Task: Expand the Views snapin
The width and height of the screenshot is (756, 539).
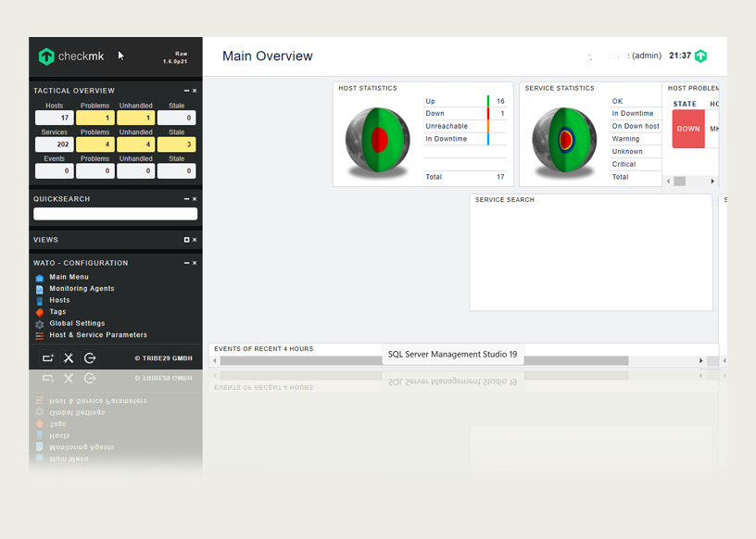Action: [x=186, y=240]
